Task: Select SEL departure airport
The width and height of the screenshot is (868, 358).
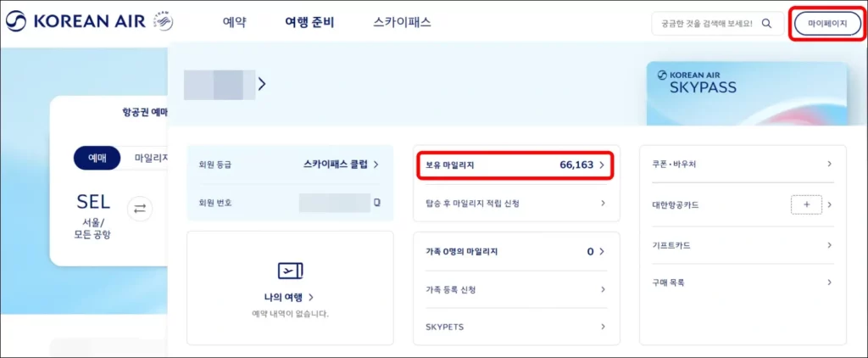Action: (x=93, y=202)
